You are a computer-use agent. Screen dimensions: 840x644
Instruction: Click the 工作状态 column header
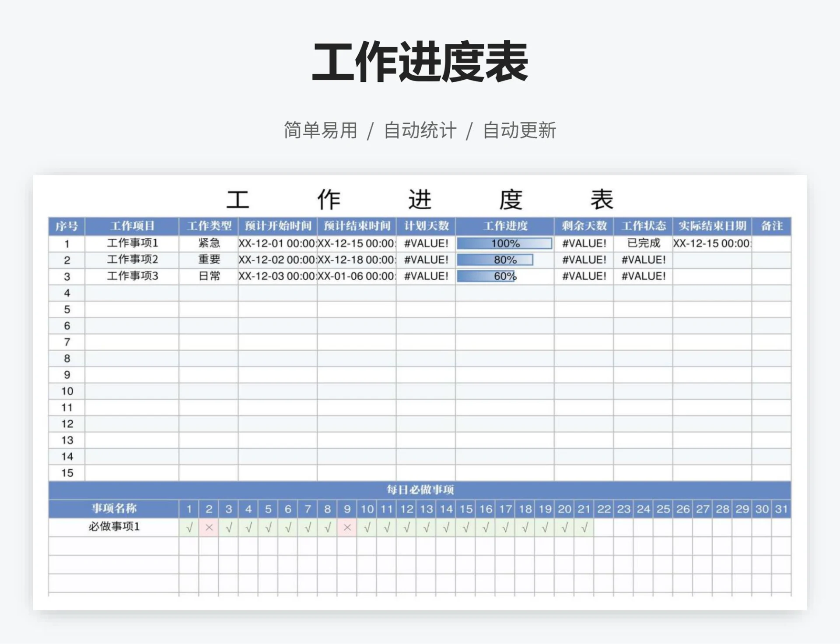point(643,226)
